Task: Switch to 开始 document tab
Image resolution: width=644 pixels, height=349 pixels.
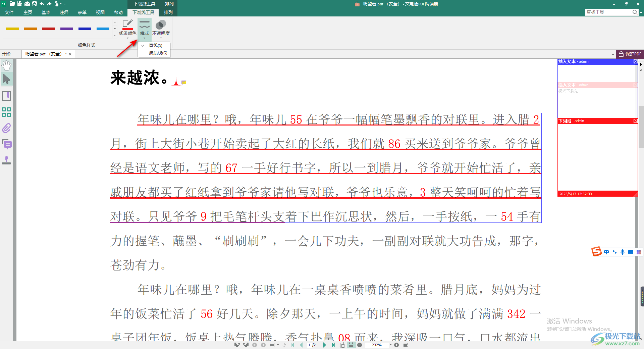Action: tap(6, 54)
